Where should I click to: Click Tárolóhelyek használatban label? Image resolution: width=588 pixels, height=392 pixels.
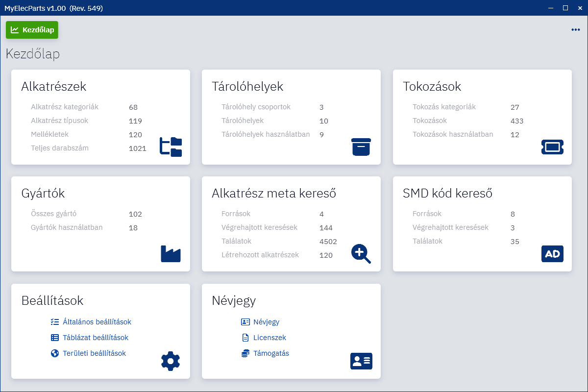click(x=266, y=134)
